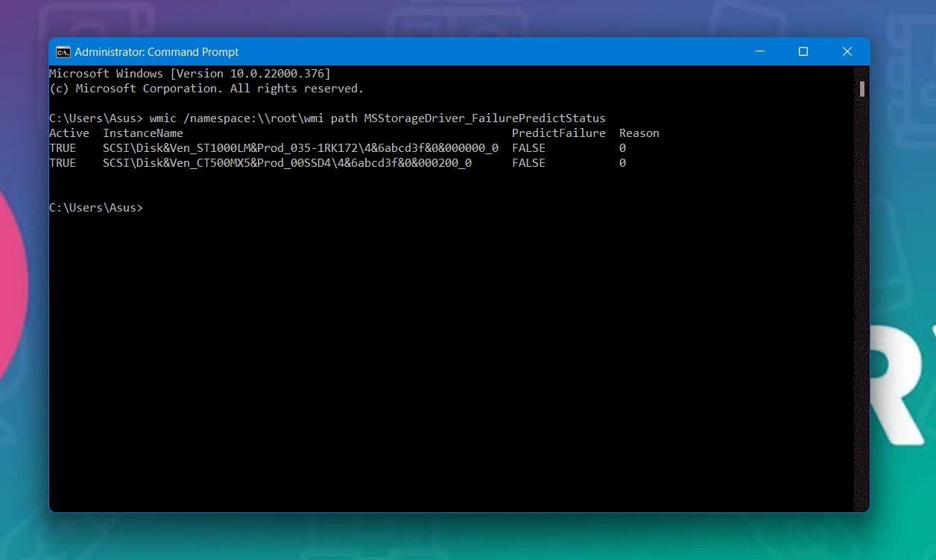Click TRUE in the ST1000LM row
The image size is (936, 560).
pyautogui.click(x=63, y=148)
